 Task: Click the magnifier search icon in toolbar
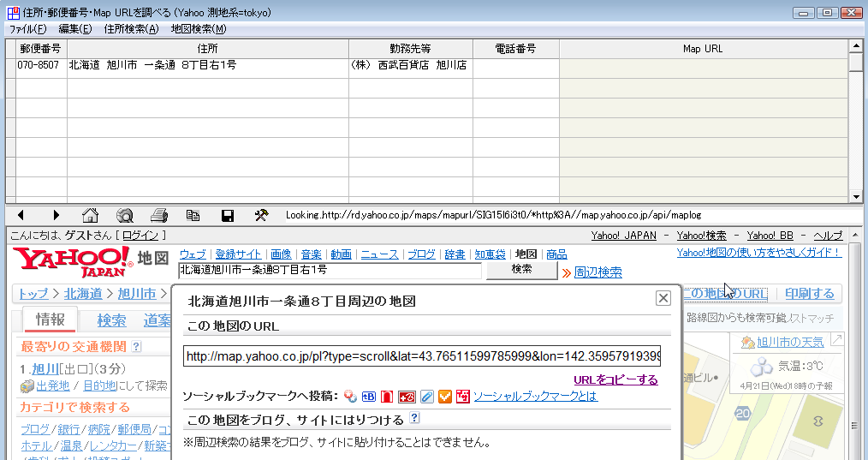tap(125, 215)
